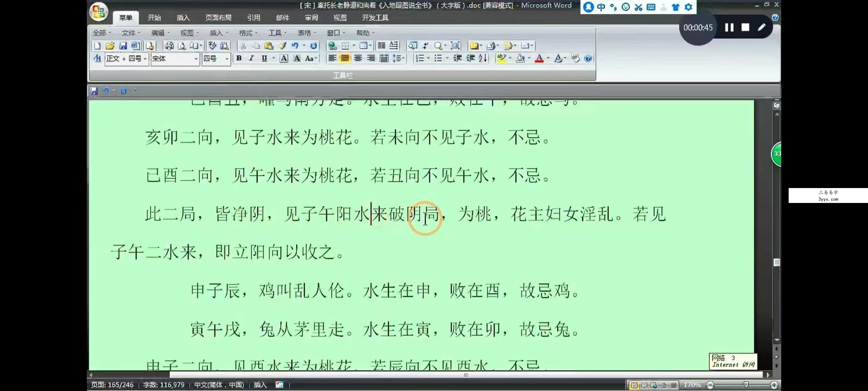Click the Paste clipboard icon
The height and width of the screenshot is (391, 868).
point(269,46)
